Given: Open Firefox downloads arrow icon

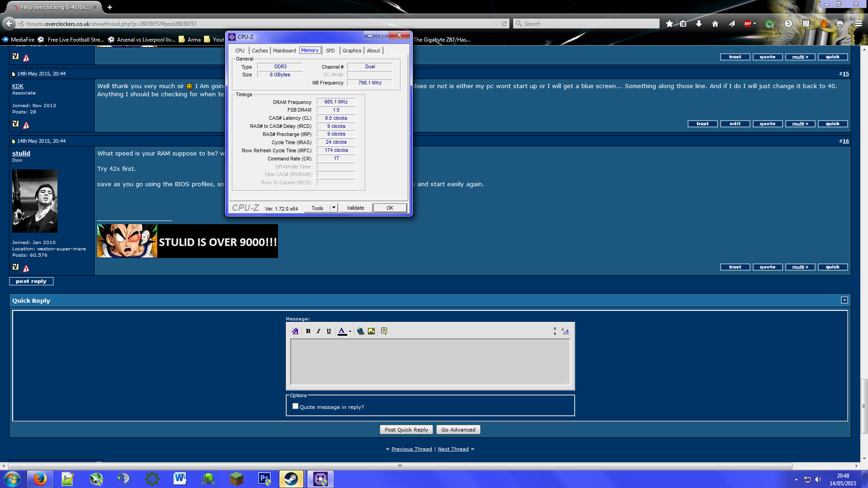Looking at the screenshot, I should pyautogui.click(x=699, y=23).
